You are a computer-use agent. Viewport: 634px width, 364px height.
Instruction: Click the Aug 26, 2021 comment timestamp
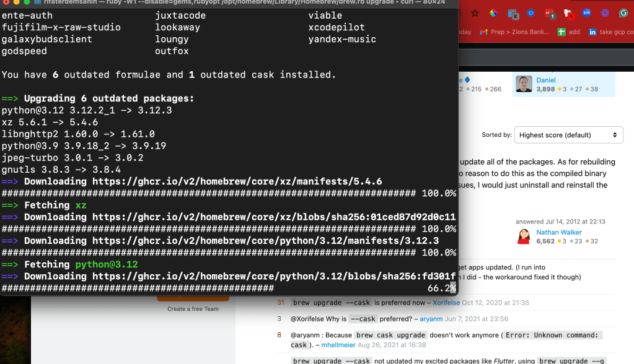pyautogui.click(x=392, y=345)
